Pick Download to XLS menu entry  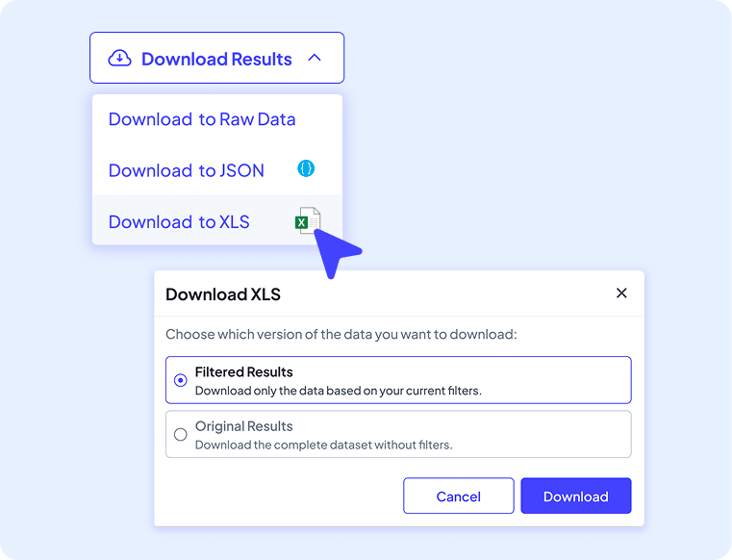coord(179,221)
